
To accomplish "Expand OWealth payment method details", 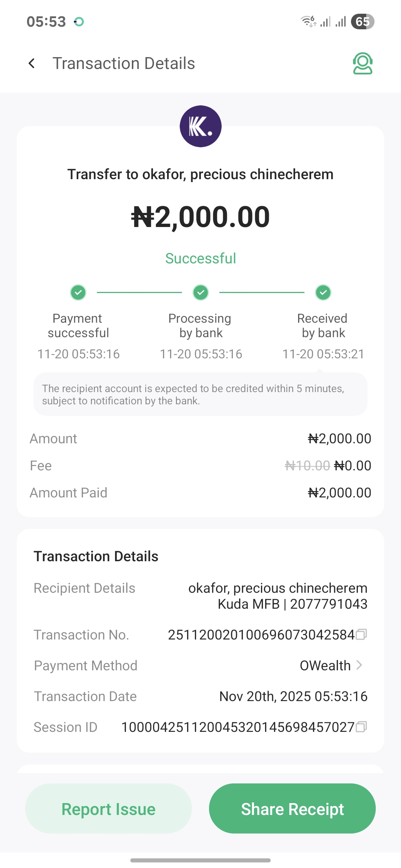I will [x=325, y=666].
